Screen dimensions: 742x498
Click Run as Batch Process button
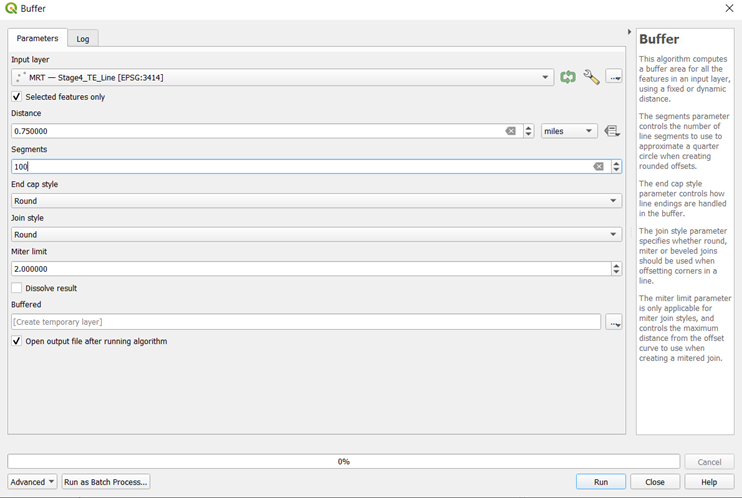pyautogui.click(x=106, y=482)
